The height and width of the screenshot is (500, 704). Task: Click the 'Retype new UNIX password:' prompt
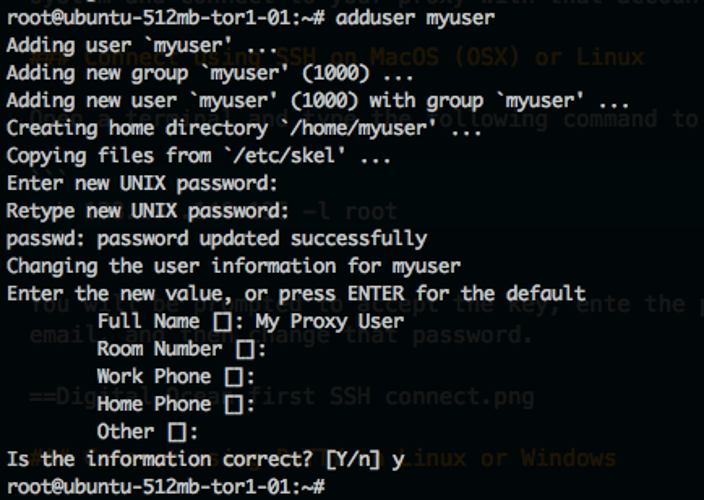147,211
